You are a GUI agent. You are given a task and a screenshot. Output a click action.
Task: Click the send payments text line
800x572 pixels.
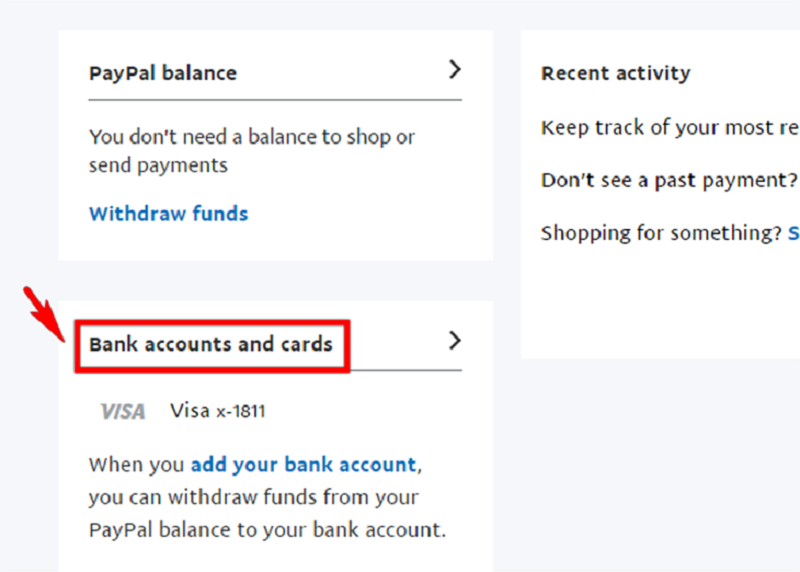point(158,165)
